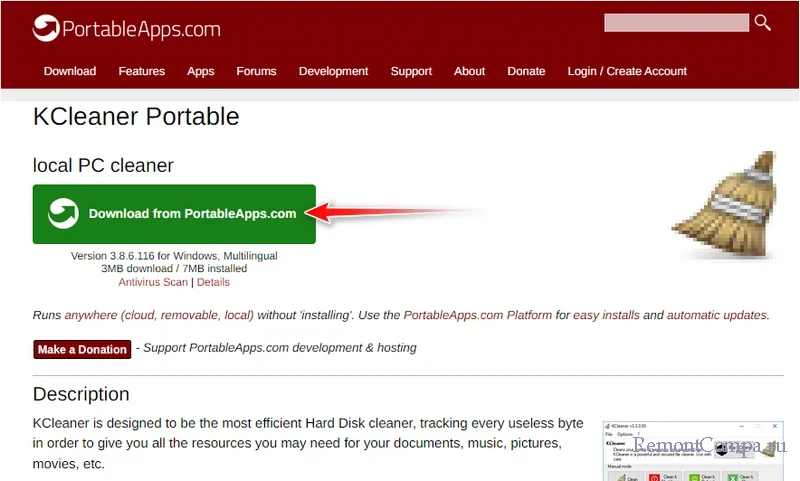This screenshot has width=800, height=481.
Task: Click the PortableApps.com logo icon
Action: (46, 28)
